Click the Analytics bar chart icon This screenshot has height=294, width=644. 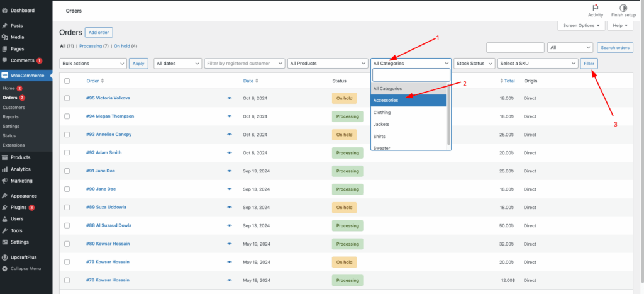(5, 169)
